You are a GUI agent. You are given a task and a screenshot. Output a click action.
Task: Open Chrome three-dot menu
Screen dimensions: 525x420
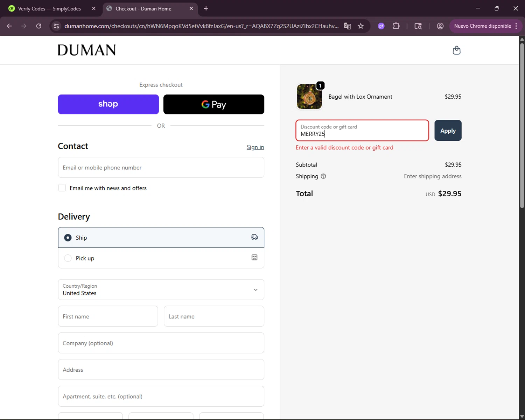pos(516,26)
